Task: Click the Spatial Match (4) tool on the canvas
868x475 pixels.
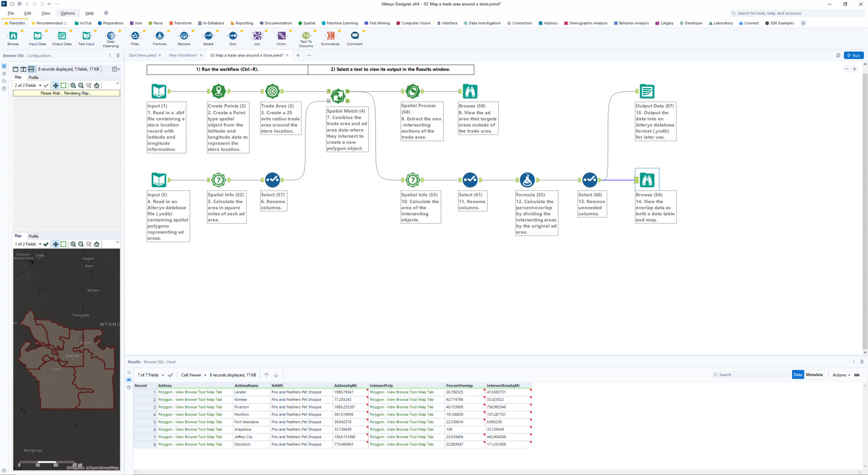Action: point(338,96)
